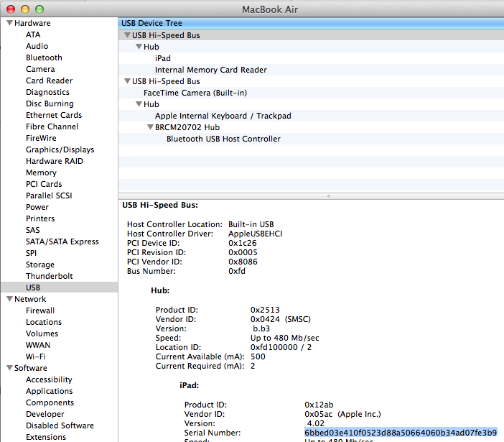Open Graphics/Displays category

(60, 149)
